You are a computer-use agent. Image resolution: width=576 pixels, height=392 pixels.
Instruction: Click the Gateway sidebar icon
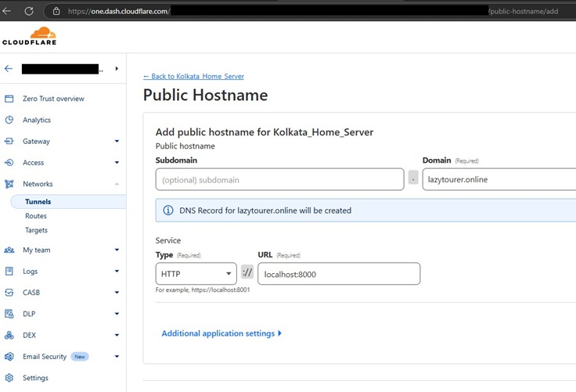coord(9,142)
